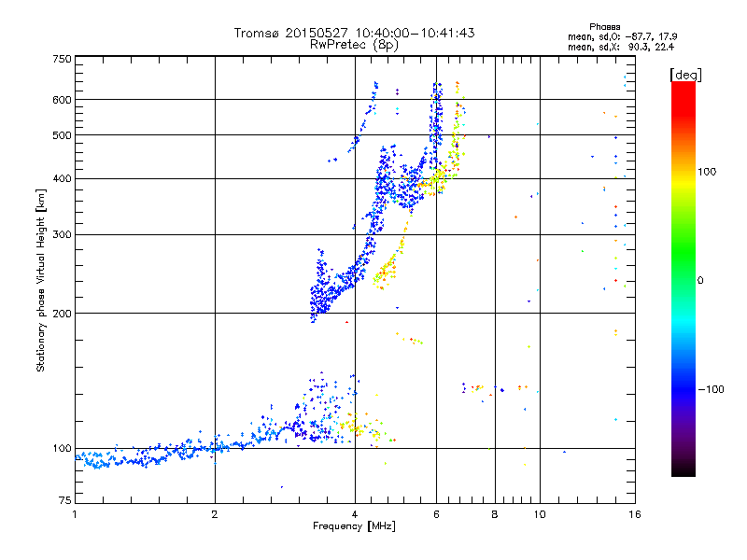Click the 'mean, sd,X: 90.3, 22.4' line
Viewport: 747px width, 560px height.
click(621, 47)
